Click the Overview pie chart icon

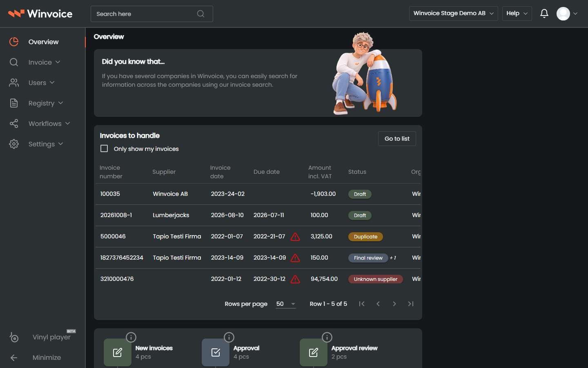(x=14, y=42)
